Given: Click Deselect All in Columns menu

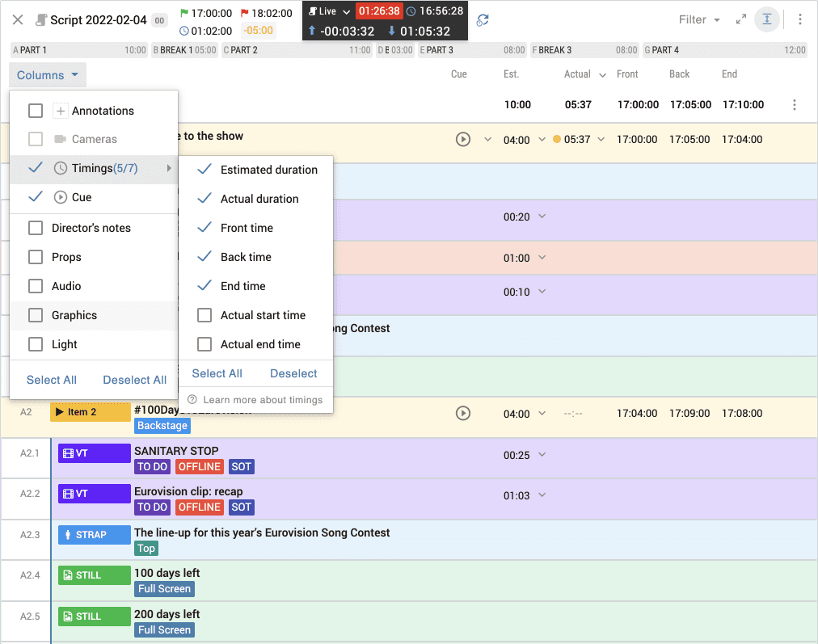Looking at the screenshot, I should coord(135,380).
